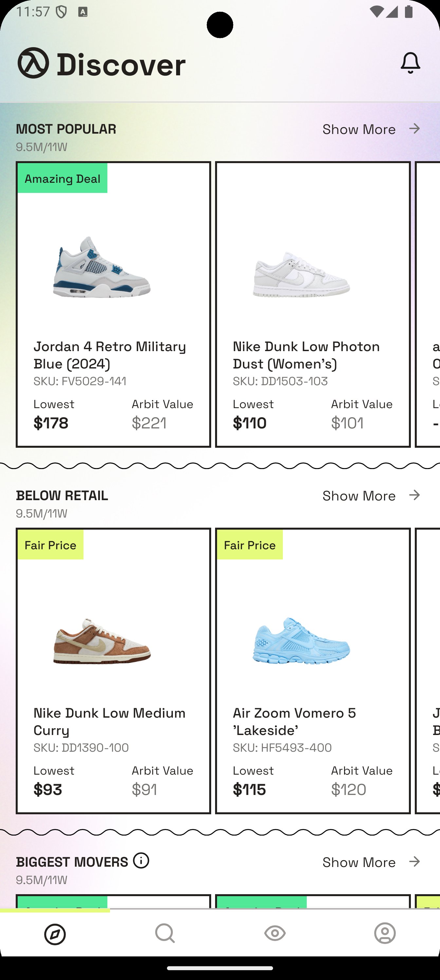
Task: Show more Most Popular sneakers
Action: click(x=359, y=129)
